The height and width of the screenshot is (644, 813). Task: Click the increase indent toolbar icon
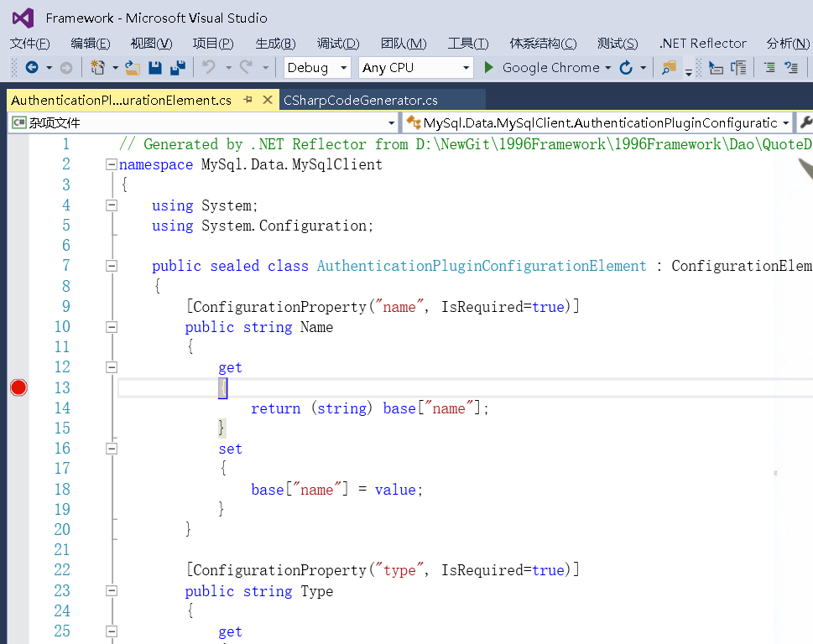[x=791, y=67]
